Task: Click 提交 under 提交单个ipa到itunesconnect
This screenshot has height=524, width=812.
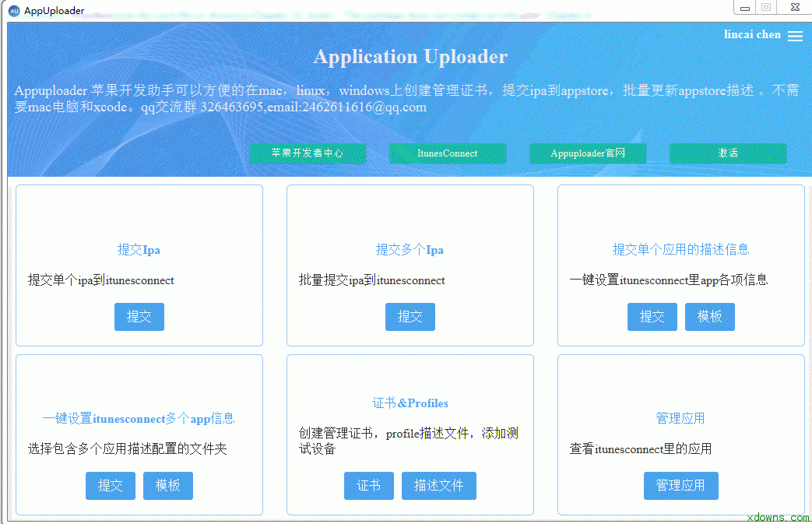Action: 139,317
